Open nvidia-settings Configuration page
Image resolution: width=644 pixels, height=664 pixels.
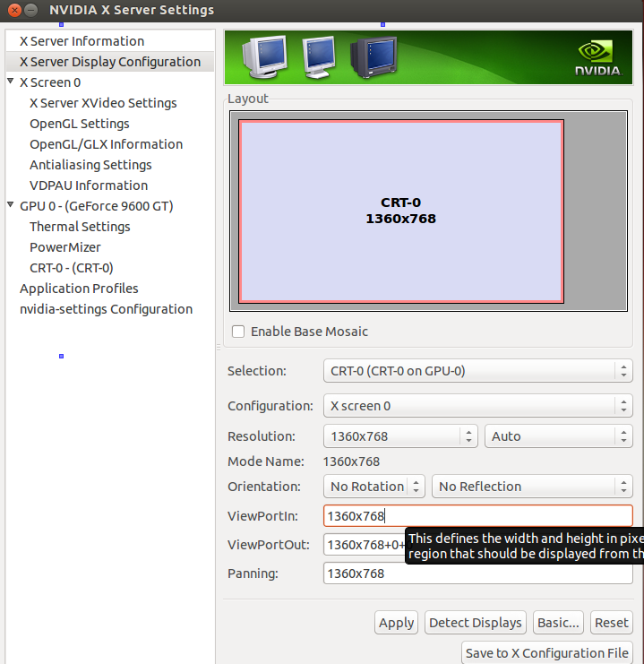click(106, 309)
